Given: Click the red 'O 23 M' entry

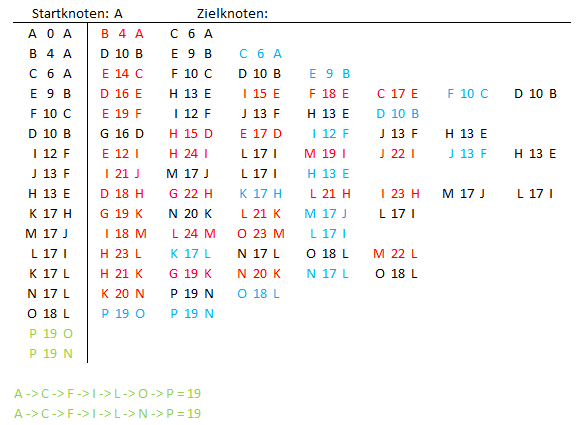Looking at the screenshot, I should click(x=261, y=234).
